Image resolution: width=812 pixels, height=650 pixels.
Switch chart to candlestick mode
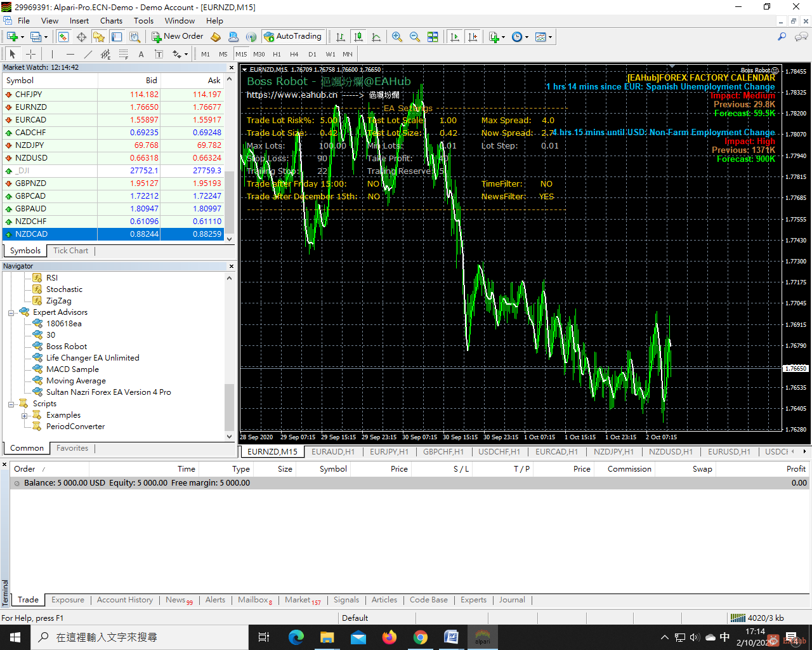point(358,37)
